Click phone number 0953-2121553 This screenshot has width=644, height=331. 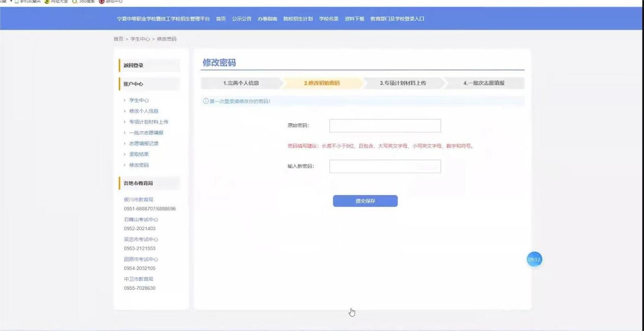139,249
